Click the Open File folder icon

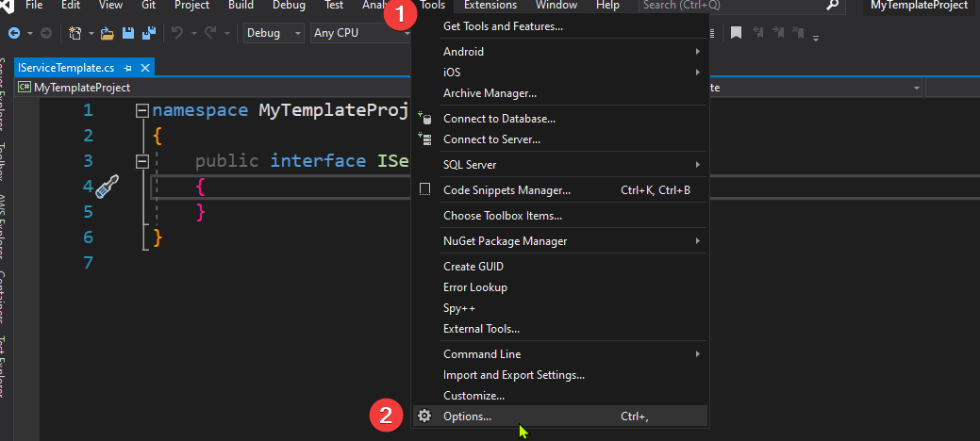coord(108,33)
